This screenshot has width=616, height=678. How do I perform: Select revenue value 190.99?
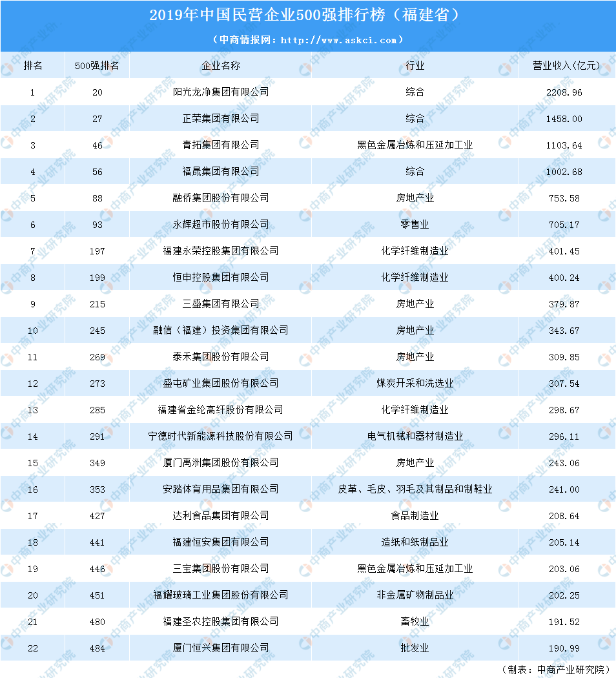[564, 648]
